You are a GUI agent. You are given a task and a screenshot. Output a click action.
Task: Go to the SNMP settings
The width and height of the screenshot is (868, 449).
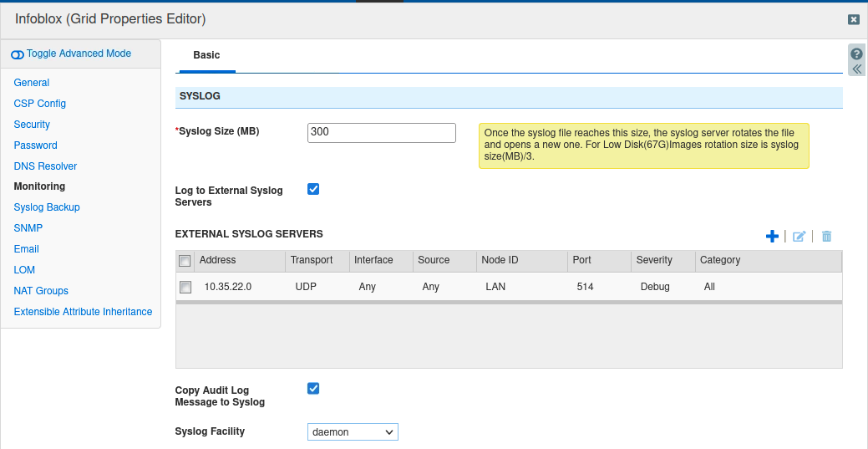[x=28, y=228]
